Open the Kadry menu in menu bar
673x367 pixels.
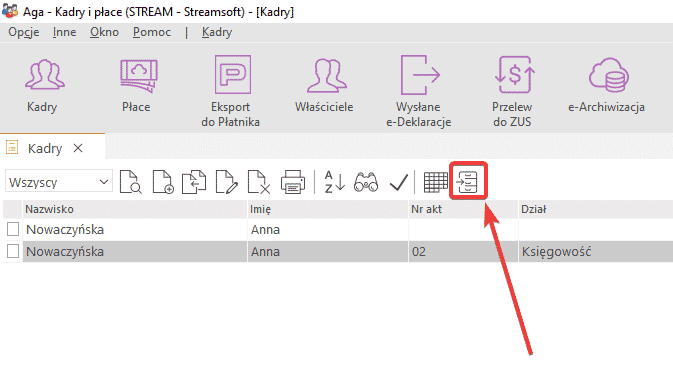[217, 32]
